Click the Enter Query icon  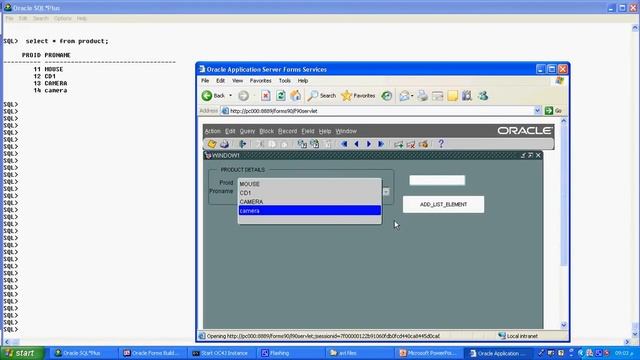point(302,144)
